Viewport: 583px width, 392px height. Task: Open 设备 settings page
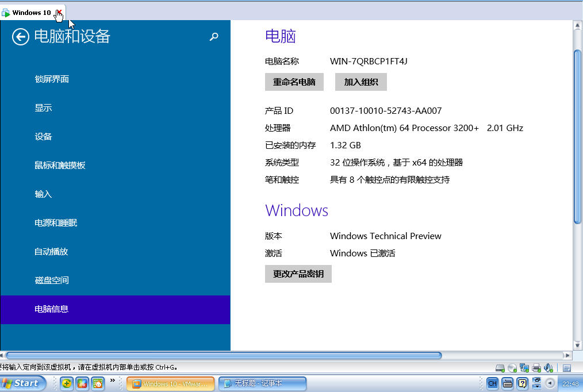[x=43, y=137]
